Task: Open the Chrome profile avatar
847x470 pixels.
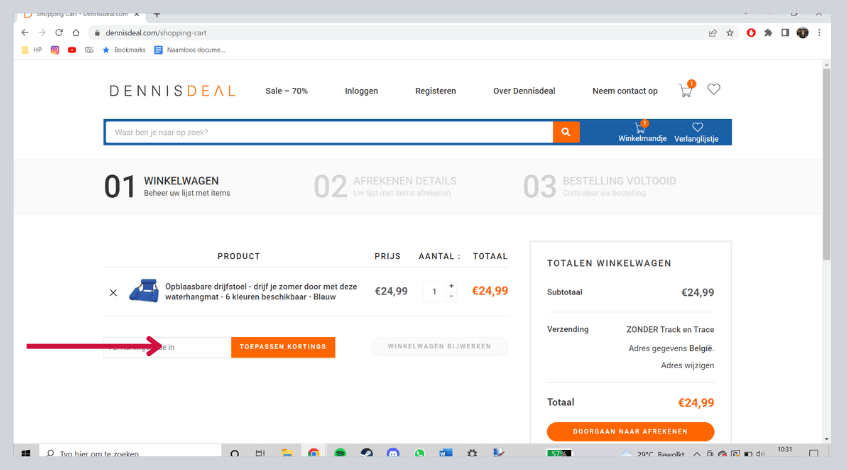Action: pos(803,33)
